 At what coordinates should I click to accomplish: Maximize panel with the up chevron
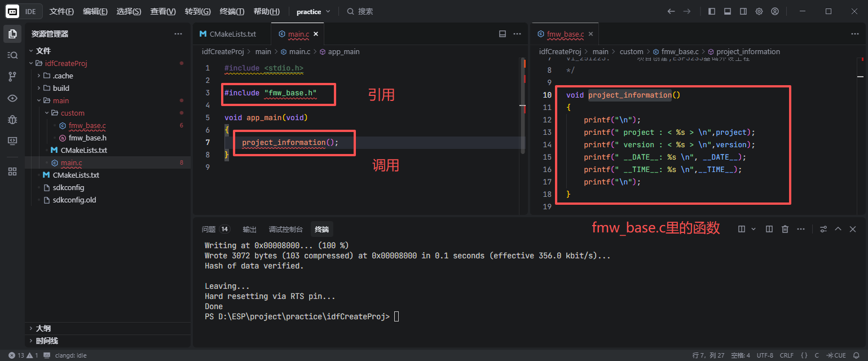(838, 229)
